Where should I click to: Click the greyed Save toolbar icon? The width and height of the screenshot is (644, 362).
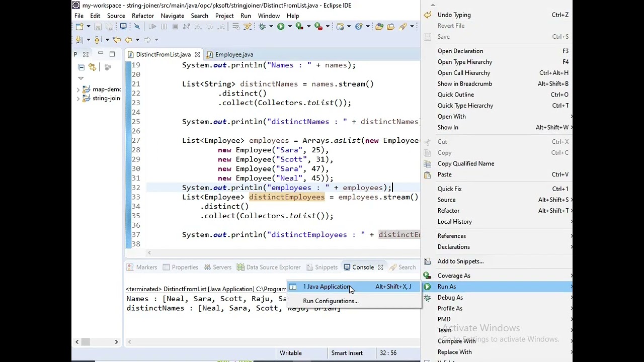98,26
